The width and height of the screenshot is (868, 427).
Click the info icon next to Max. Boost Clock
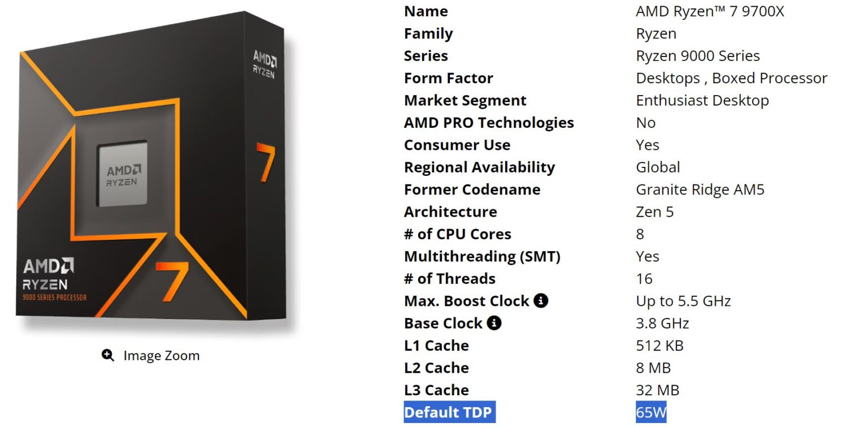point(541,301)
